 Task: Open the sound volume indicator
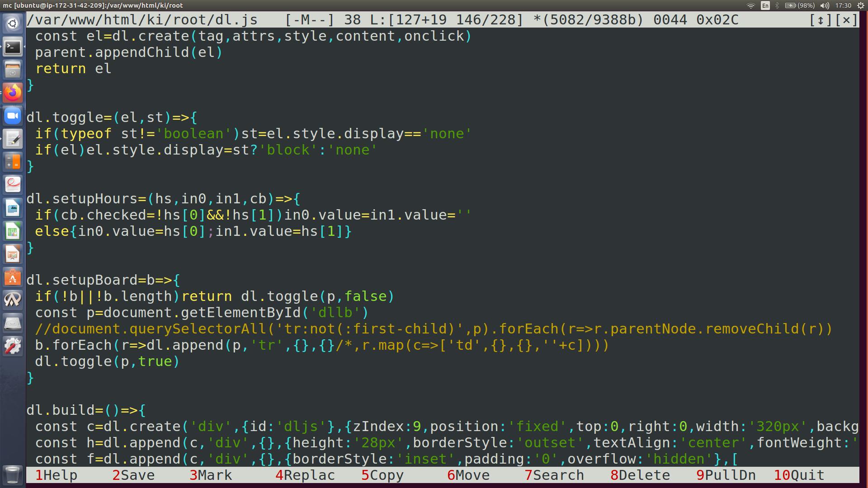825,5
